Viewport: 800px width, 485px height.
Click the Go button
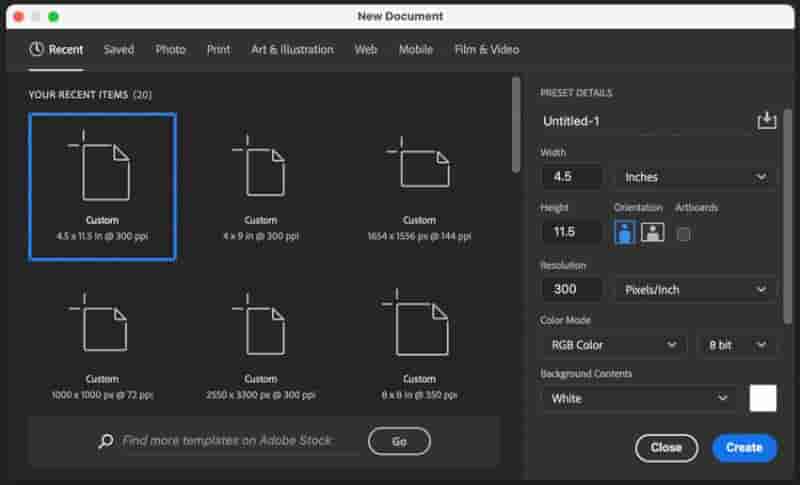399,441
